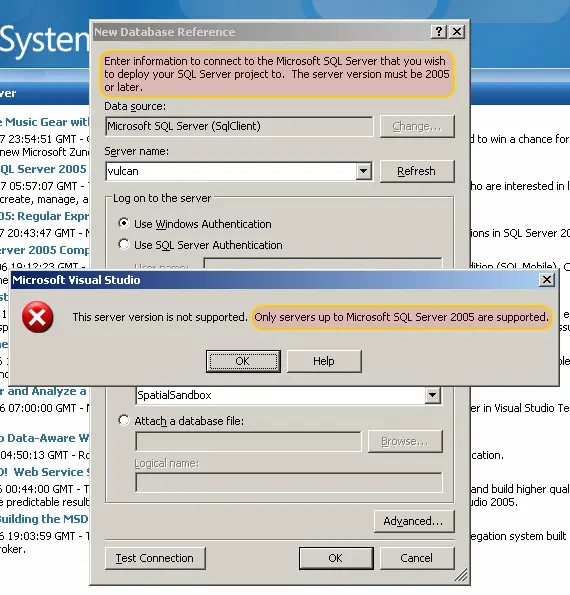Click OK in the error message box
570x595 pixels.
coord(243,361)
